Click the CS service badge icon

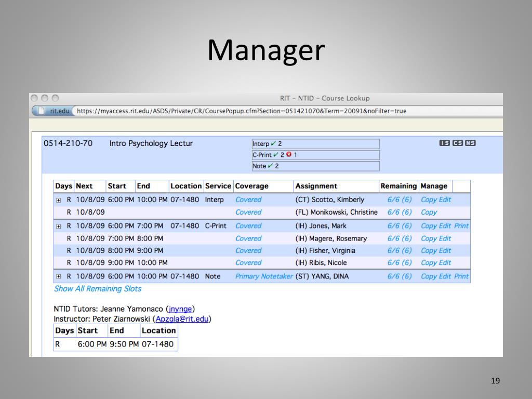pos(457,143)
